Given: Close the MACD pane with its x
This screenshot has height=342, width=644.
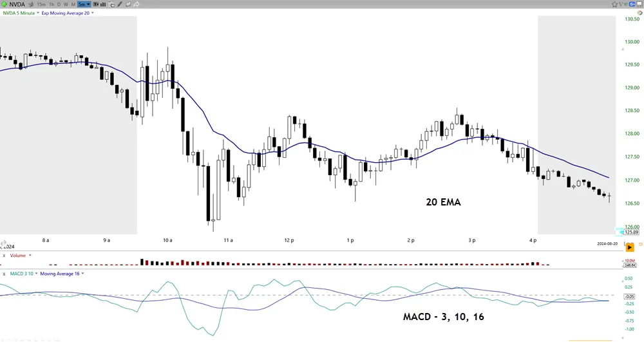Looking at the screenshot, I should 4,274.
